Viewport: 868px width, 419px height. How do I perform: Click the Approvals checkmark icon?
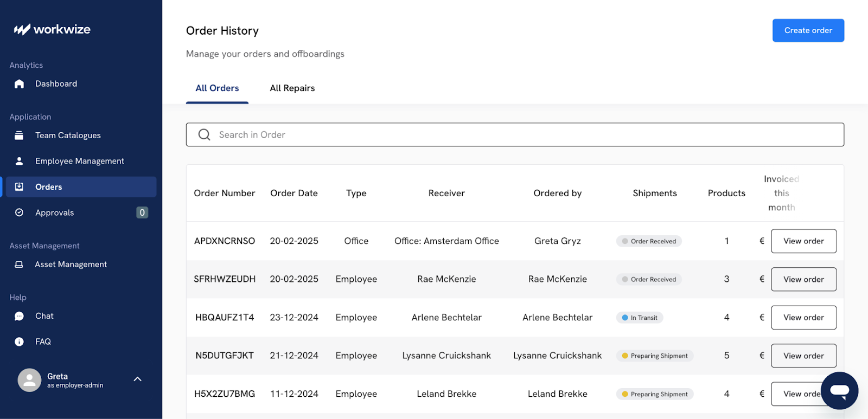(19, 212)
